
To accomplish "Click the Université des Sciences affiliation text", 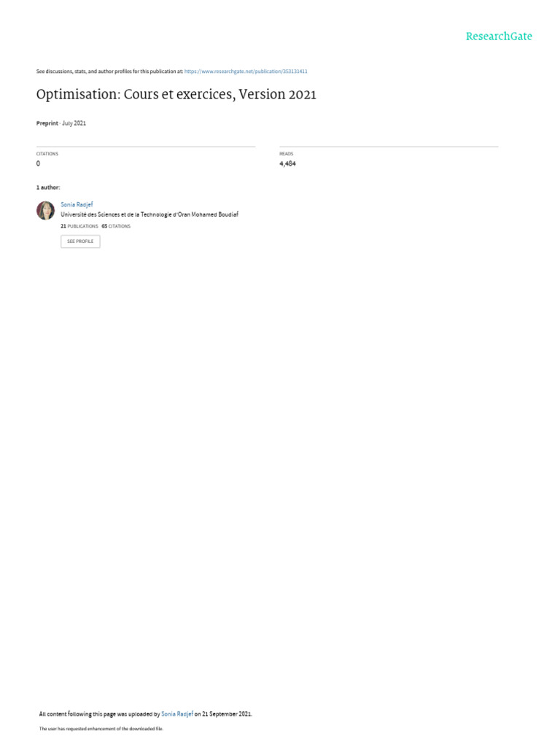I will (x=149, y=214).
